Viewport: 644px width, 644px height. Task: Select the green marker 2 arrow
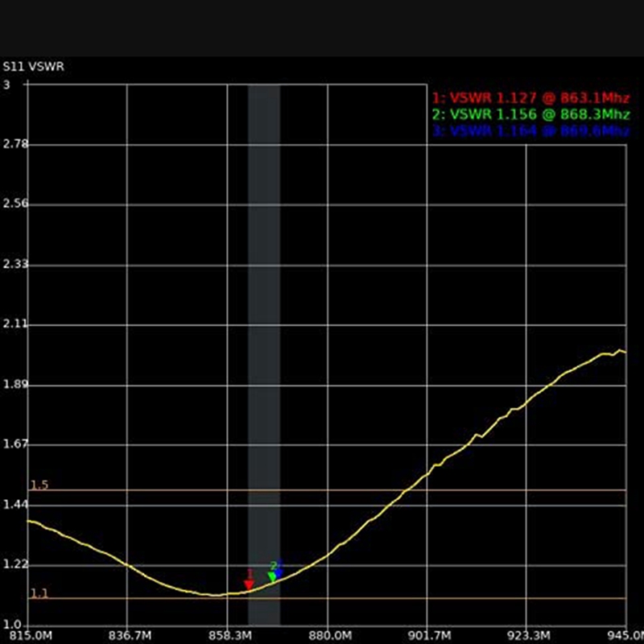[272, 575]
